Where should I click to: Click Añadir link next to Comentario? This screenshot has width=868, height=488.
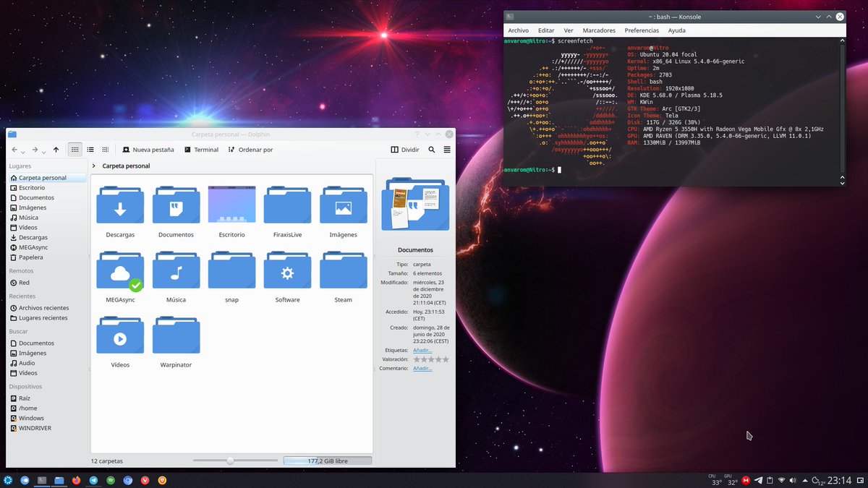pos(422,368)
